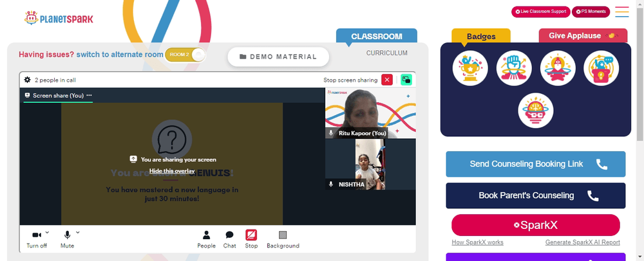The image size is (644, 261).
Task: Award the trophy star badge
Action: (x=470, y=68)
